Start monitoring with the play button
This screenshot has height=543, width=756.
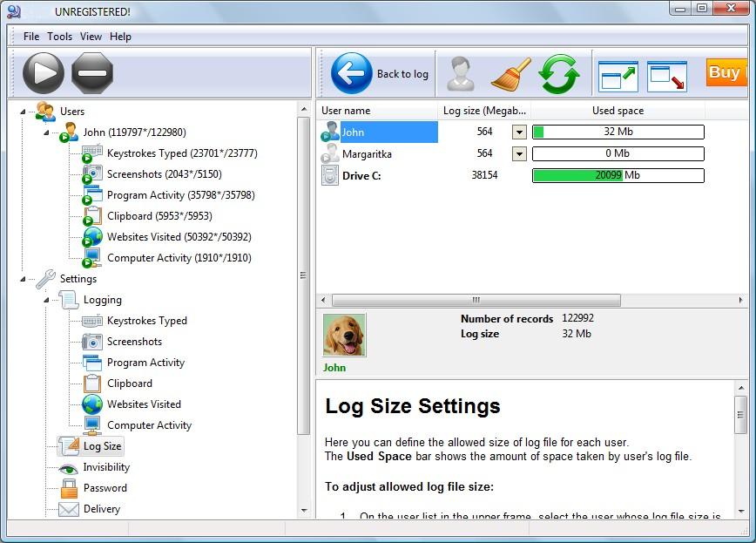(x=44, y=73)
